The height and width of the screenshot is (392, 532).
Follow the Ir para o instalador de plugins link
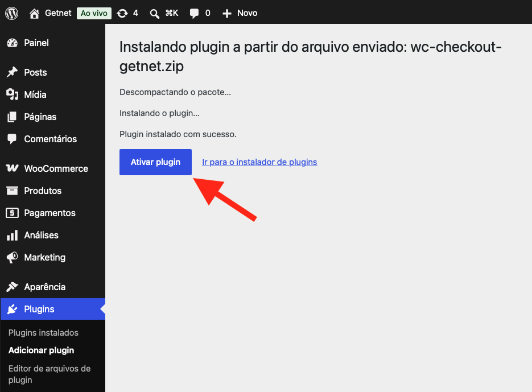pos(259,162)
